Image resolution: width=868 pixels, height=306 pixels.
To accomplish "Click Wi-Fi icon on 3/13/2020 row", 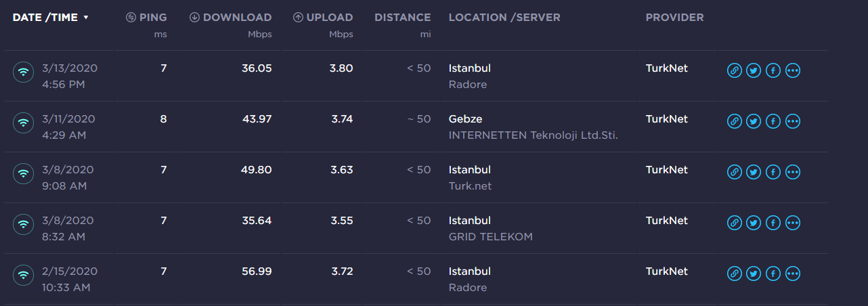I will tap(24, 71).
